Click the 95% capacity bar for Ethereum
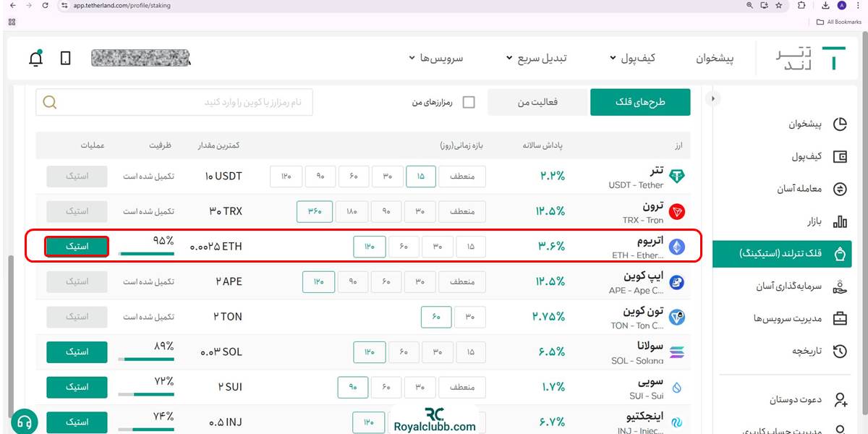 pyautogui.click(x=147, y=253)
